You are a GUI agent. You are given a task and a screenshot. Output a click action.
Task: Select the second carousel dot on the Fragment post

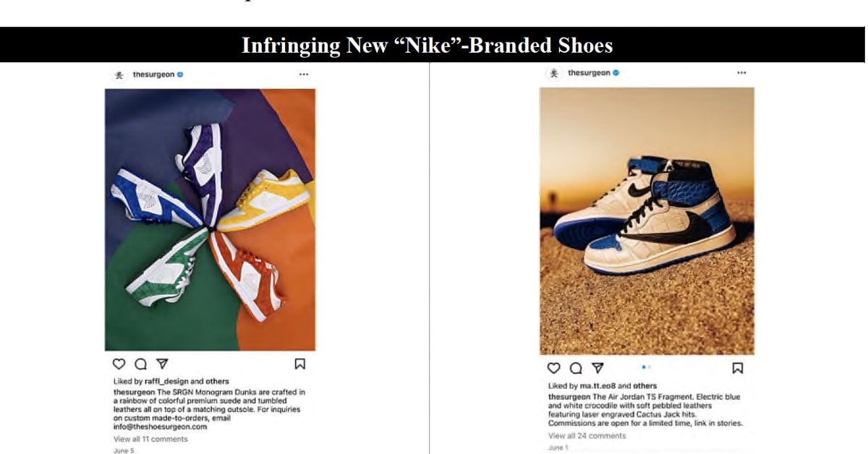point(650,367)
